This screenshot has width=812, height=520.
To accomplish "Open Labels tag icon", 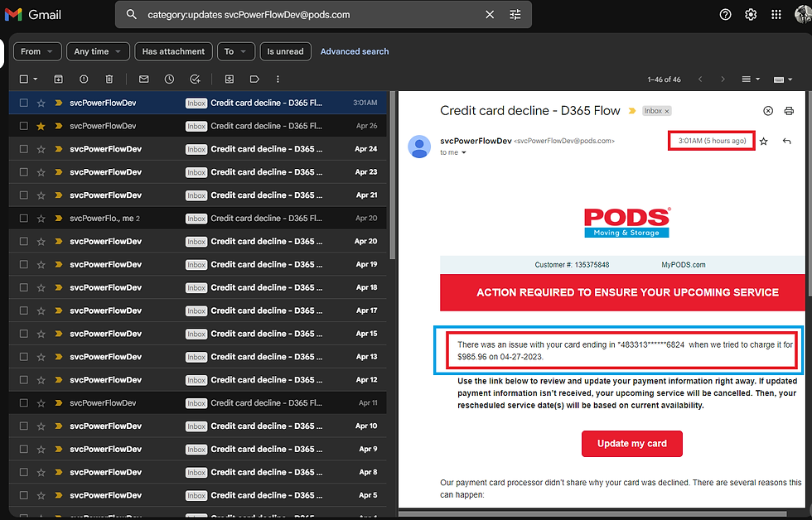I will pyautogui.click(x=254, y=79).
